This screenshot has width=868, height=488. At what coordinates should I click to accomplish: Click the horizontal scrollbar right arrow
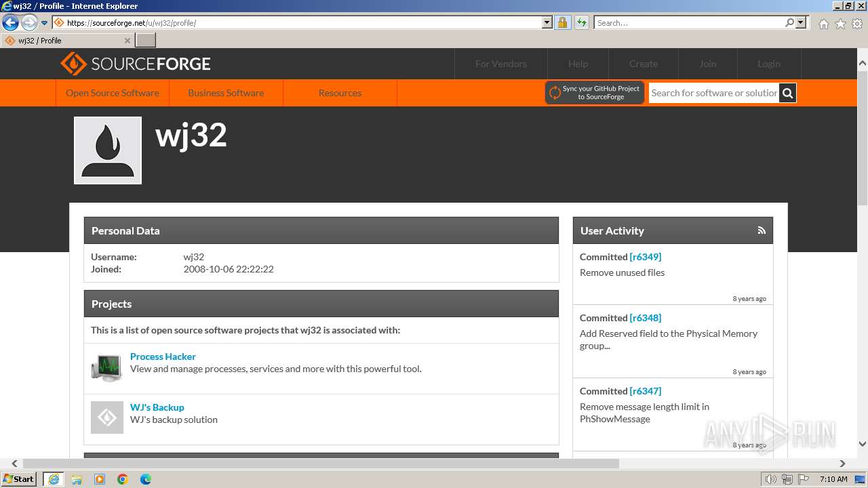pos(842,464)
